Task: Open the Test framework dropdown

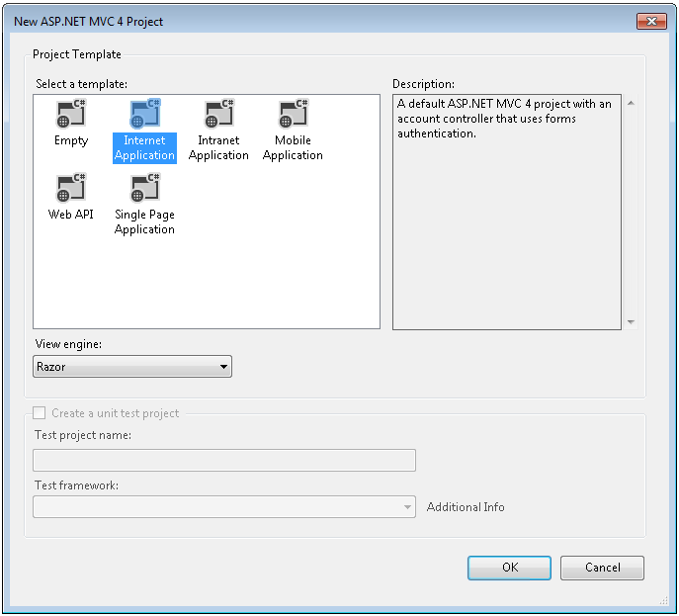Action: [224, 507]
